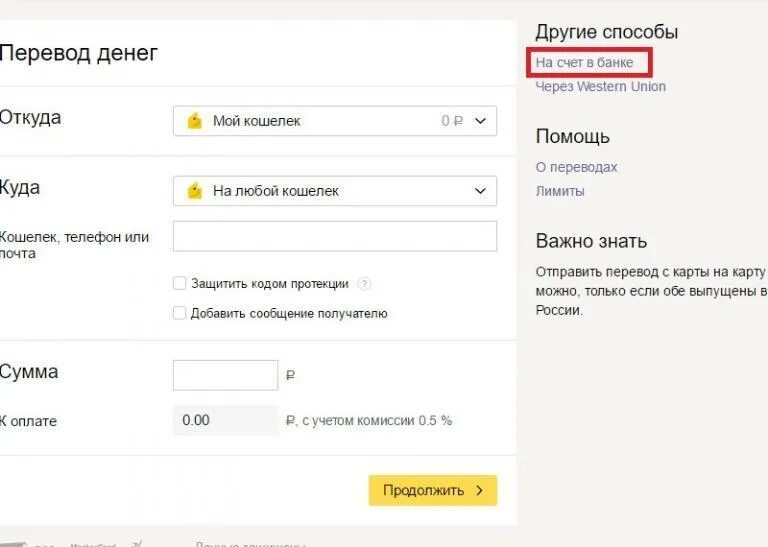Open О переводах help link

[576, 167]
